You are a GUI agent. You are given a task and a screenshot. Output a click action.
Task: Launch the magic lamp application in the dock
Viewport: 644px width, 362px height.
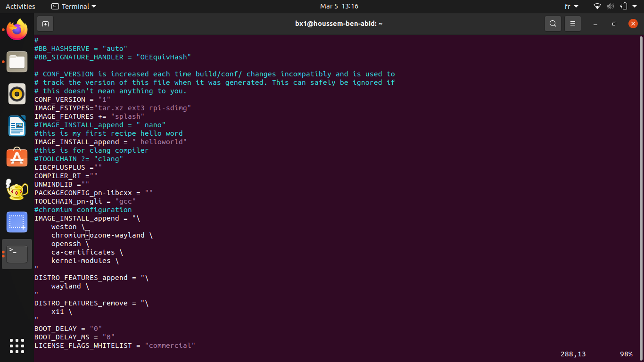pyautogui.click(x=17, y=190)
